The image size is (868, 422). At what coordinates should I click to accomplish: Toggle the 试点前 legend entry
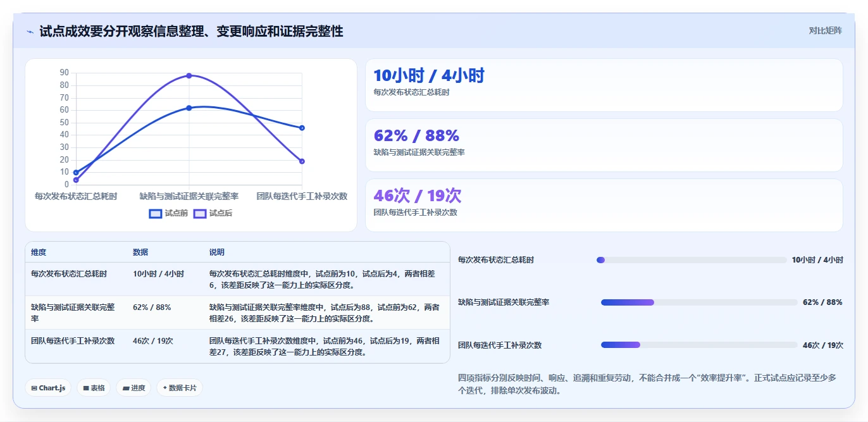pyautogui.click(x=168, y=213)
